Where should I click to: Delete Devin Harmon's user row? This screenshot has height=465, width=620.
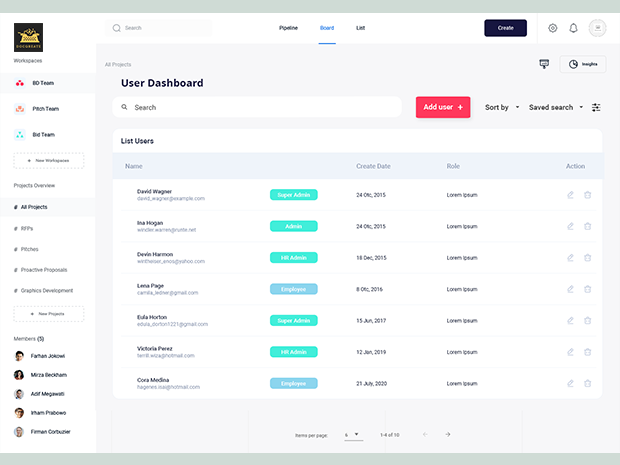point(588,258)
